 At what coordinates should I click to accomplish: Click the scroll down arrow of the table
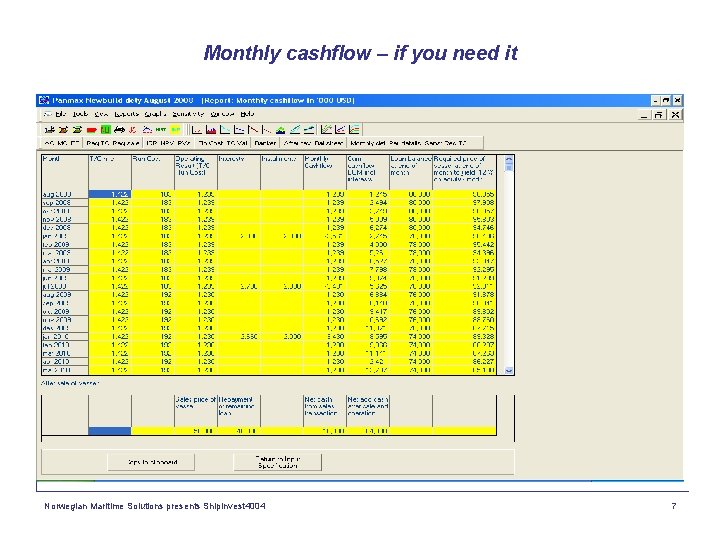509,370
